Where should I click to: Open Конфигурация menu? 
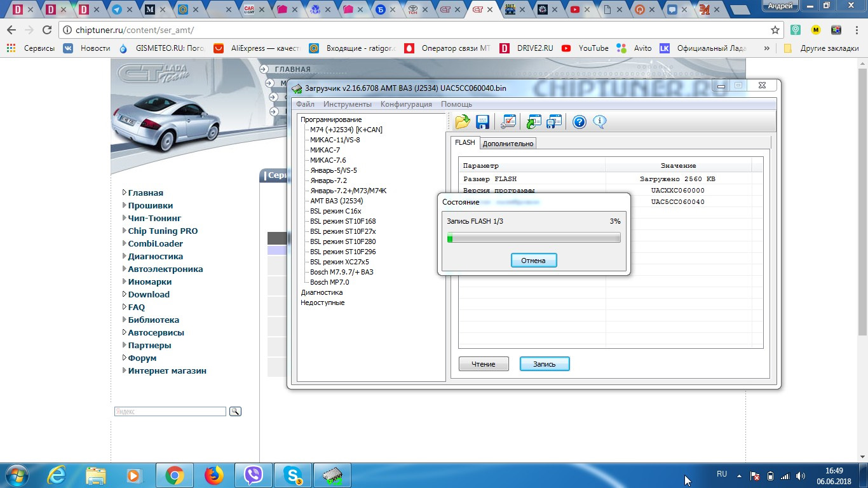tap(406, 104)
